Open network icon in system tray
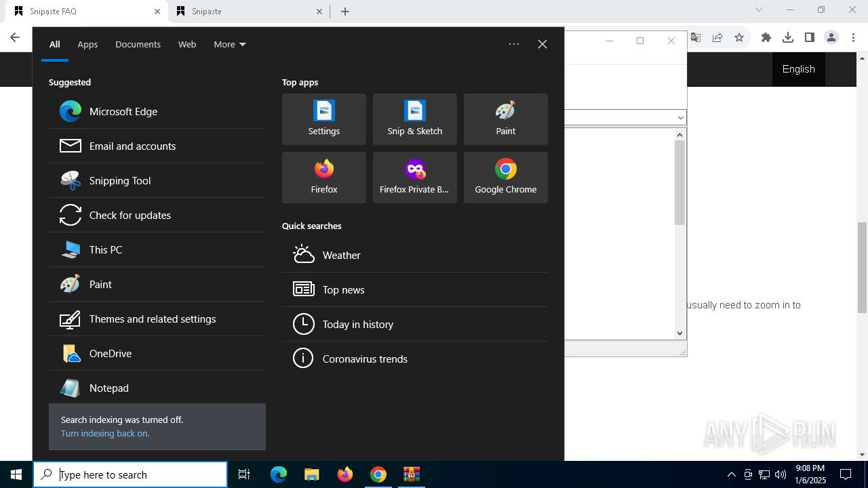Screen dimensions: 868x488 (x=764, y=474)
